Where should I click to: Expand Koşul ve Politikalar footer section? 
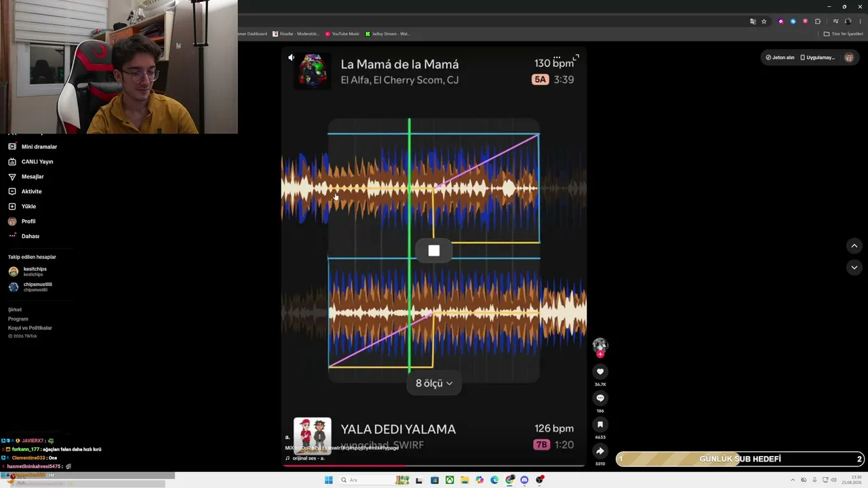coord(30,328)
